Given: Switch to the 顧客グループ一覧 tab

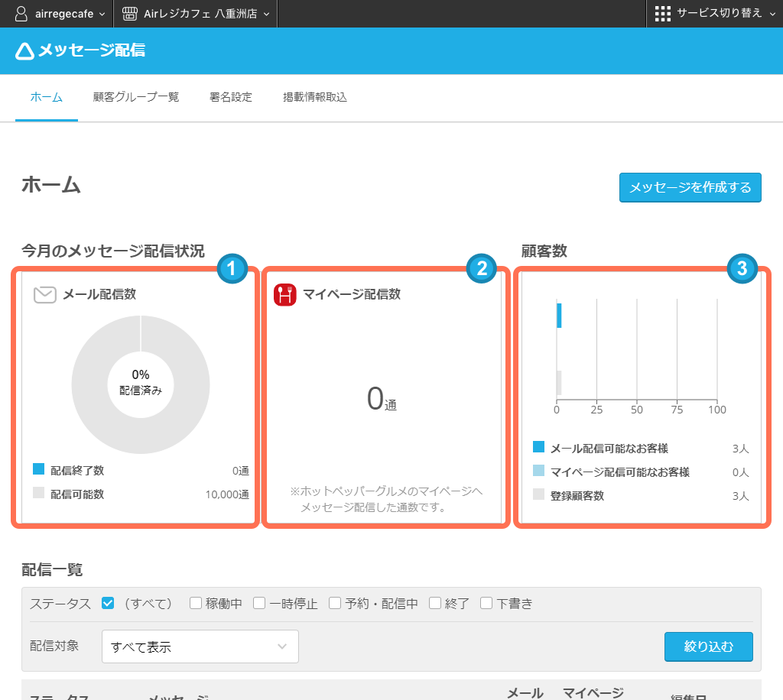Looking at the screenshot, I should (x=135, y=98).
